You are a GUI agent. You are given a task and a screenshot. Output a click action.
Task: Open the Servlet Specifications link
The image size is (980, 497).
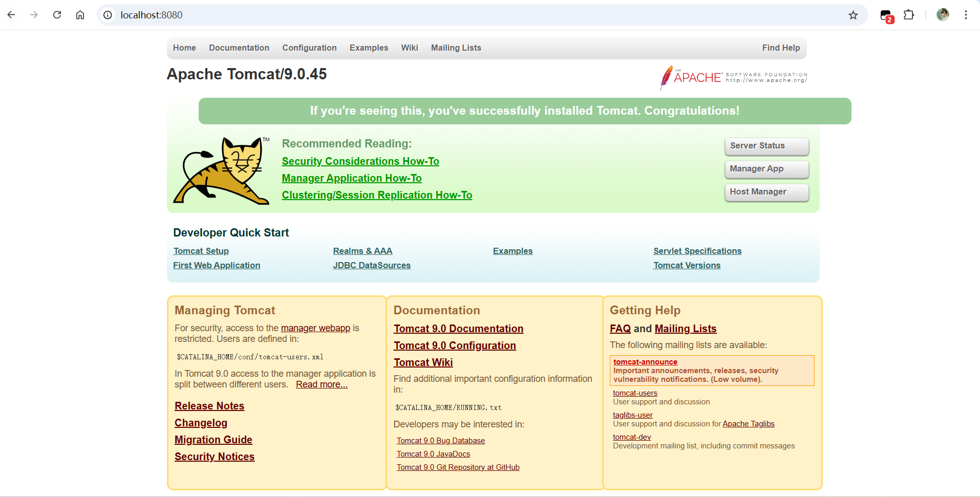(x=697, y=251)
